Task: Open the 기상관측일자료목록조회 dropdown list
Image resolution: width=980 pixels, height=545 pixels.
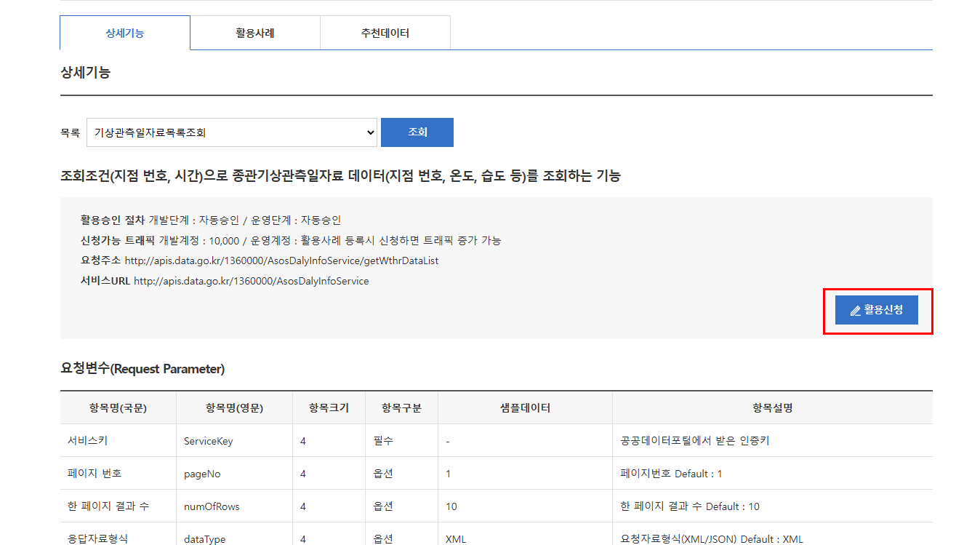Action: (x=232, y=132)
